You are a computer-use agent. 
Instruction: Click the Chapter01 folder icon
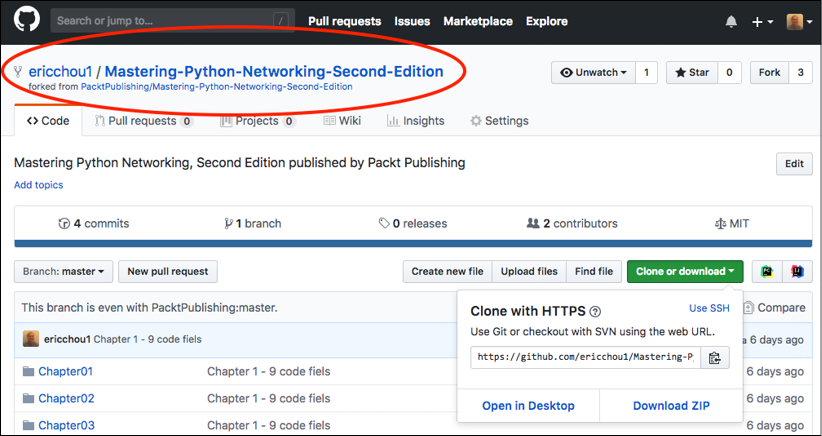(28, 372)
